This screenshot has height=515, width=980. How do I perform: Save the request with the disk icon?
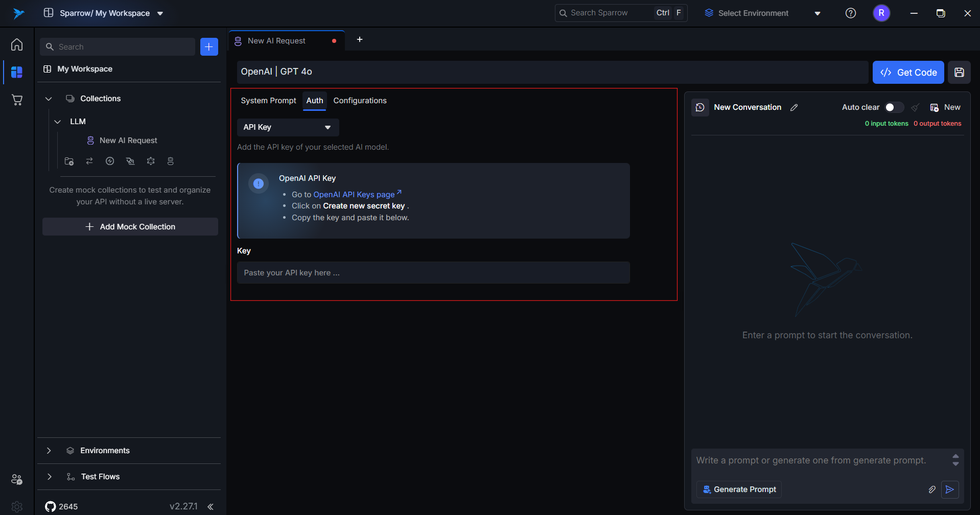click(959, 72)
